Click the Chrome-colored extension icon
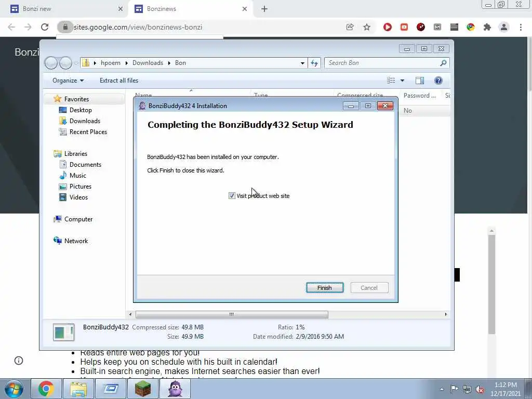Screen dimensions: 532x399 (471, 27)
